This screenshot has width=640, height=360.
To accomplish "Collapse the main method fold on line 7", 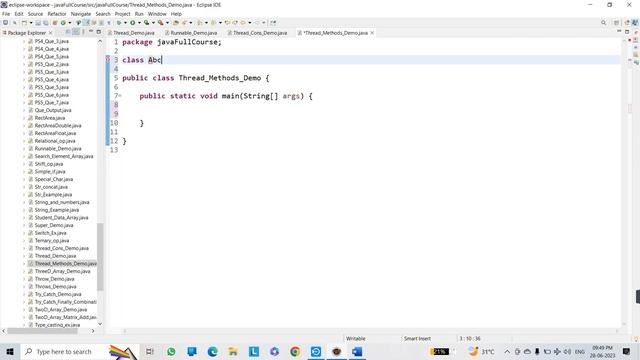I will (x=120, y=96).
